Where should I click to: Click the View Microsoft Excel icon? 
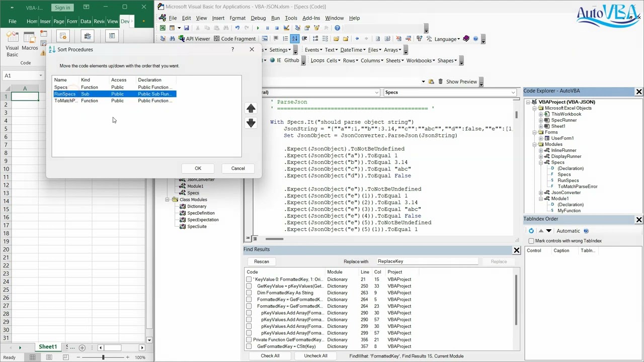(163, 28)
